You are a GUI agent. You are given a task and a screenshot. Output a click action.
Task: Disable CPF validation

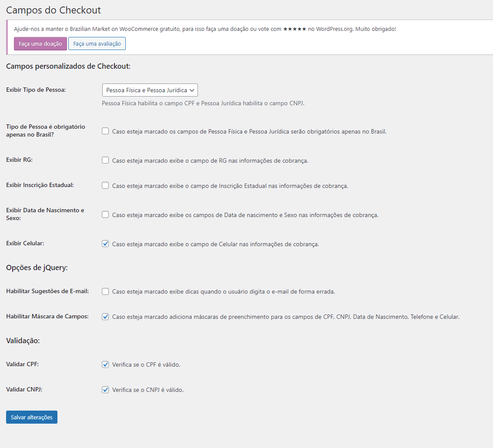point(105,364)
